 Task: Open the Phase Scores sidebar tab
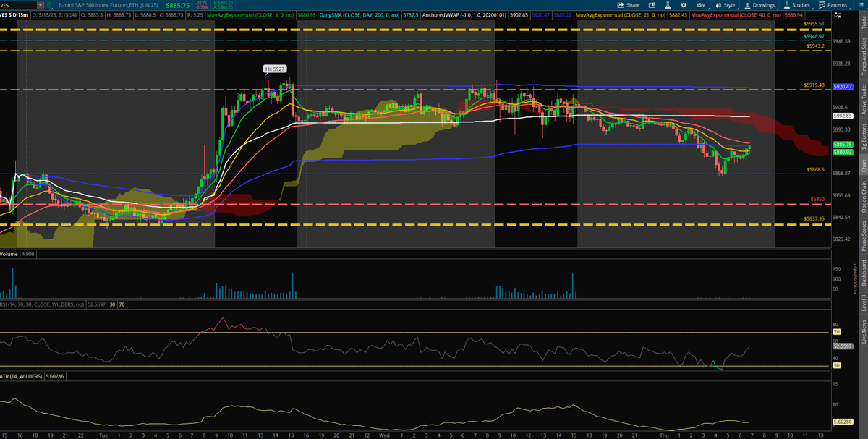pyautogui.click(x=862, y=234)
